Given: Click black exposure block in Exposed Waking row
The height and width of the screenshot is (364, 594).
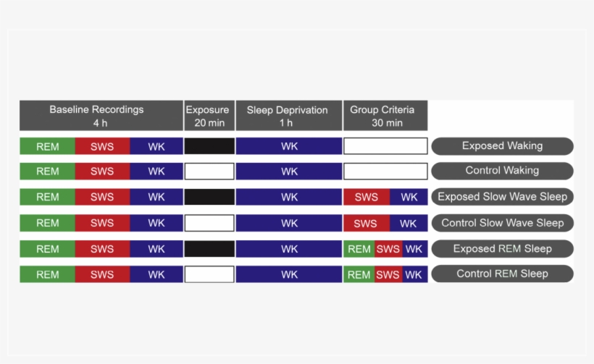Looking at the screenshot, I should [209, 146].
